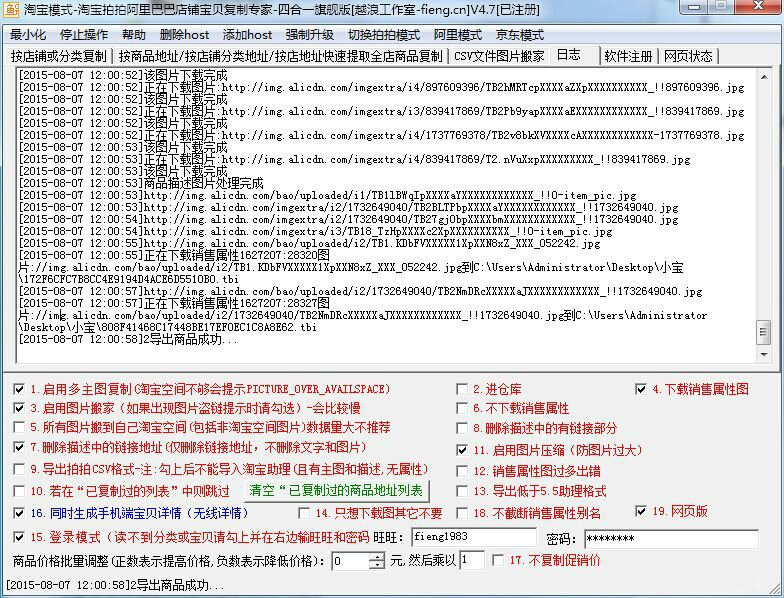Open the 按店铺或分类复制 tab

click(x=58, y=56)
